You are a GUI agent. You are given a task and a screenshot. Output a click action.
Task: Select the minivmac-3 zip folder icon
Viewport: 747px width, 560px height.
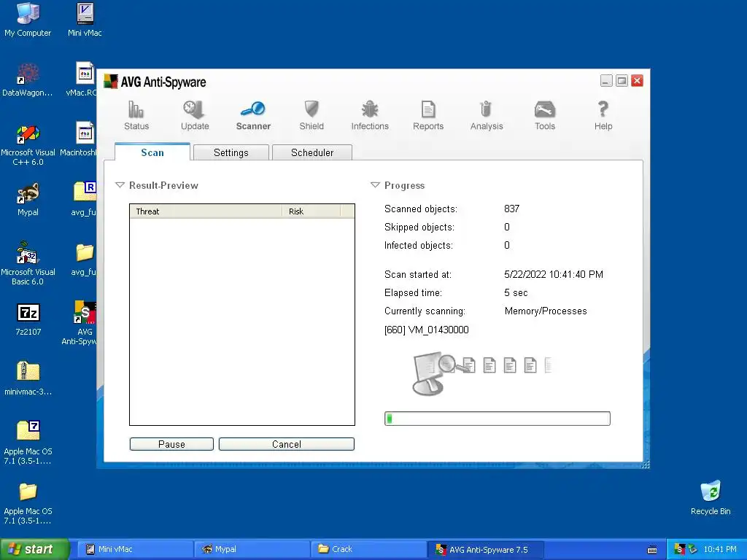(x=28, y=378)
